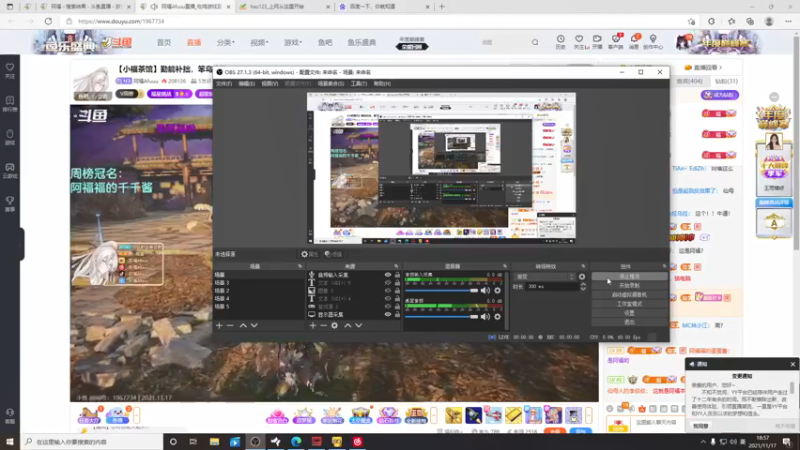Open Douyu 创作中心 icon
Image resolution: width=800 pixels, height=450 pixels.
(x=653, y=42)
